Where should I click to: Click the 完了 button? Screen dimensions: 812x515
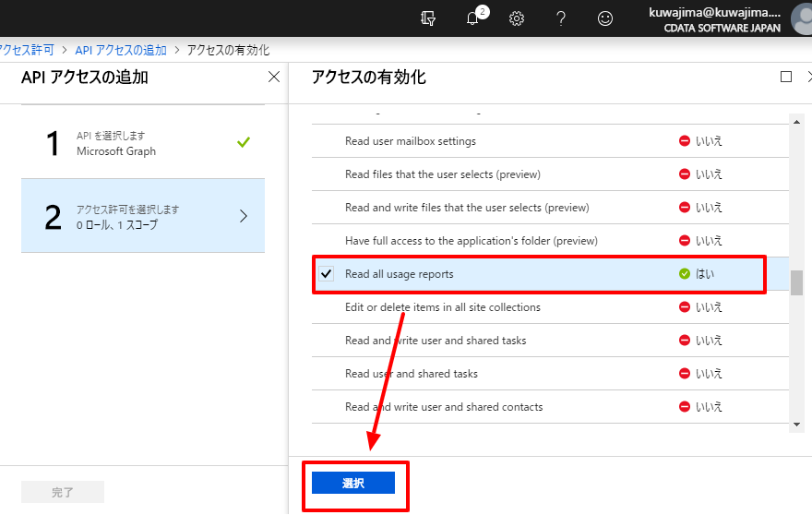coord(63,492)
